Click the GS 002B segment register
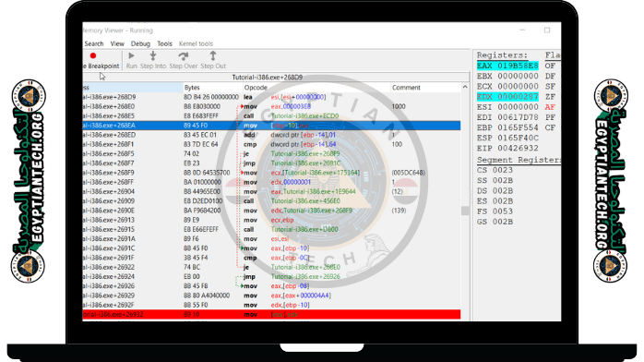The height and width of the screenshot is (362, 644). point(495,222)
